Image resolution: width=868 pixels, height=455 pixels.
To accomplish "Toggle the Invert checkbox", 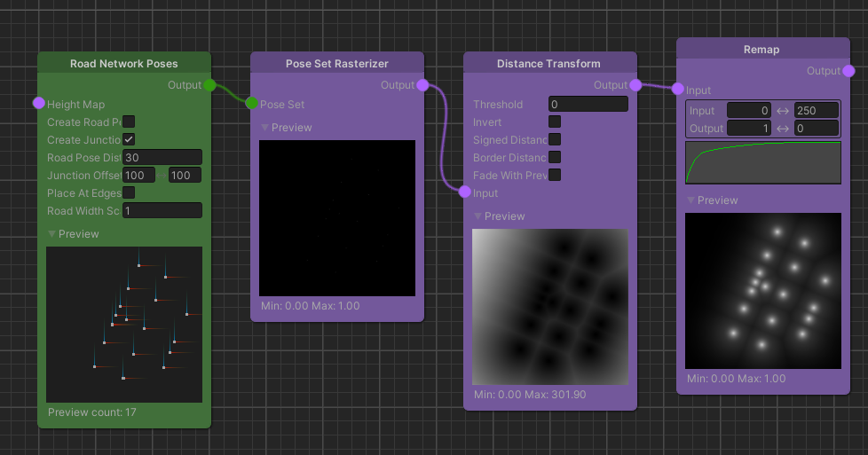I will (x=555, y=122).
